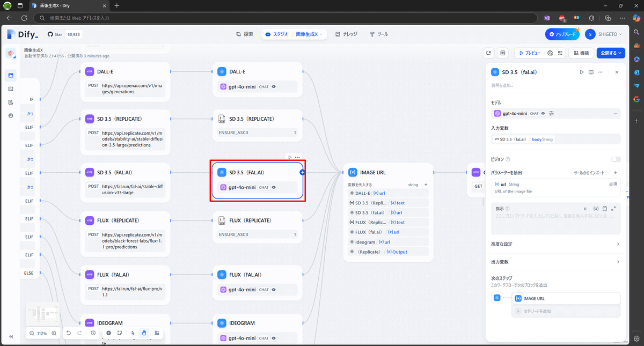Expand the advanced settings section
Image resolution: width=644 pixels, height=346 pixels.
[556, 244]
